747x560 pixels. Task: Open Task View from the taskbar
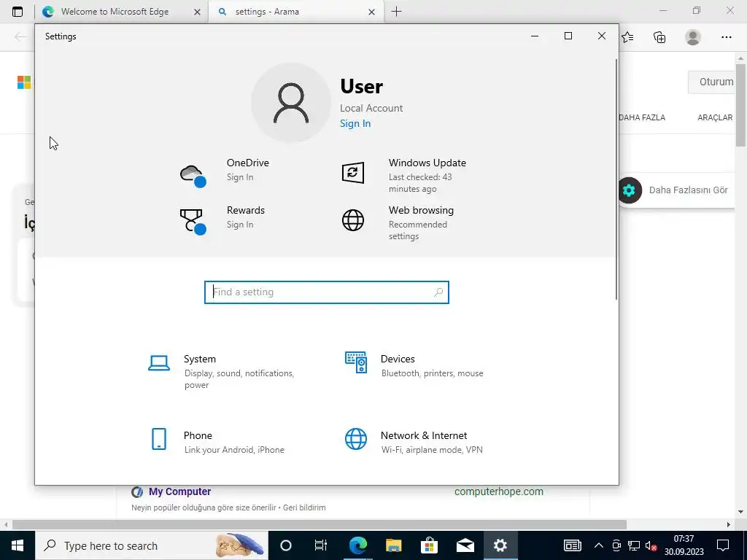(321, 545)
